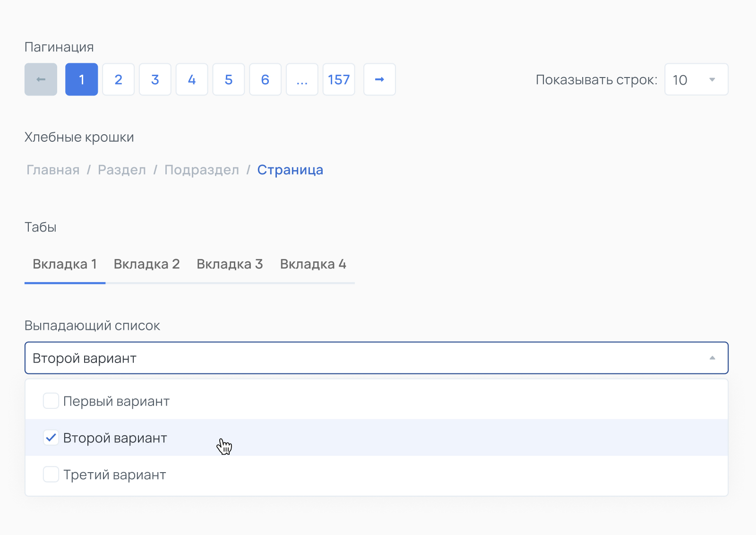Viewport: 756px width, 535px height.
Task: Click the next page right arrow
Action: click(x=379, y=79)
